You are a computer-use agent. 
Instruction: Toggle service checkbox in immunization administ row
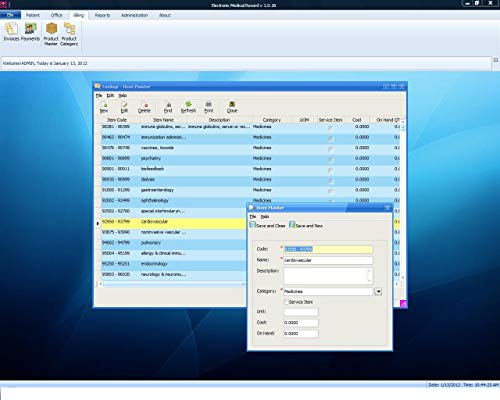click(x=331, y=138)
